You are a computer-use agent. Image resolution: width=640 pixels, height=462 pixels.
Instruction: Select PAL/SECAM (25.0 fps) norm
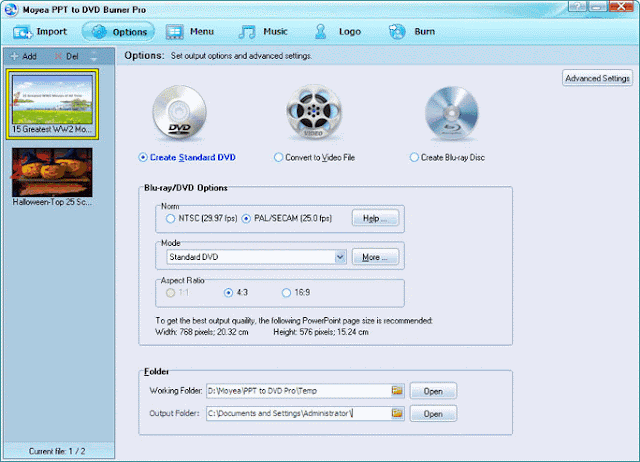tap(287, 218)
